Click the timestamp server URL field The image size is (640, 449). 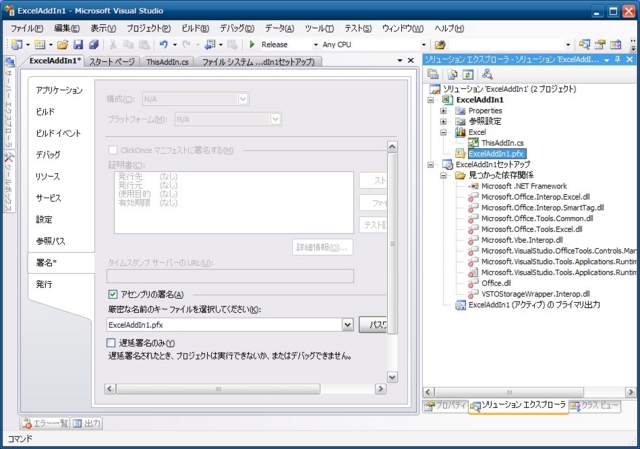[230, 276]
